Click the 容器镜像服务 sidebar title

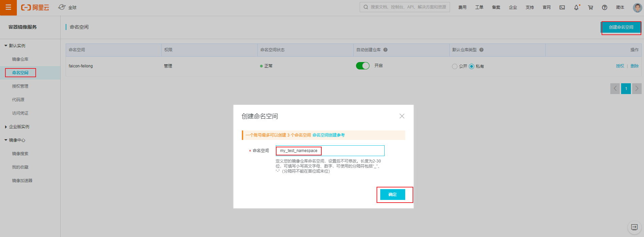click(23, 27)
